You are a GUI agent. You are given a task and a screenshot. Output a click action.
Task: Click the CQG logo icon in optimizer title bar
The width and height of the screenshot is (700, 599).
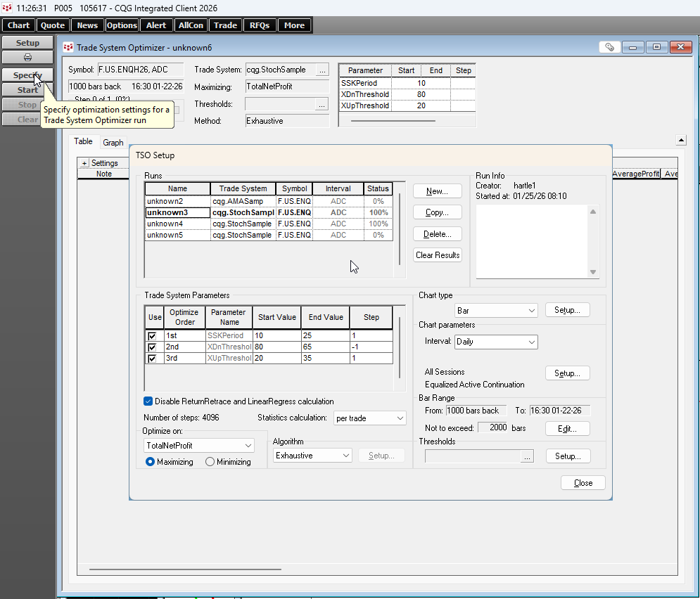68,47
